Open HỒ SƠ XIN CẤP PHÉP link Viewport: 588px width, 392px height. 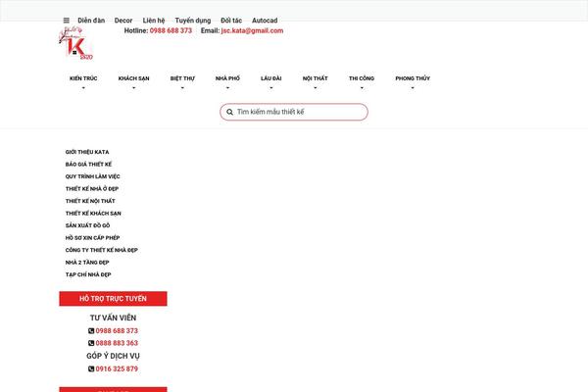(x=92, y=238)
